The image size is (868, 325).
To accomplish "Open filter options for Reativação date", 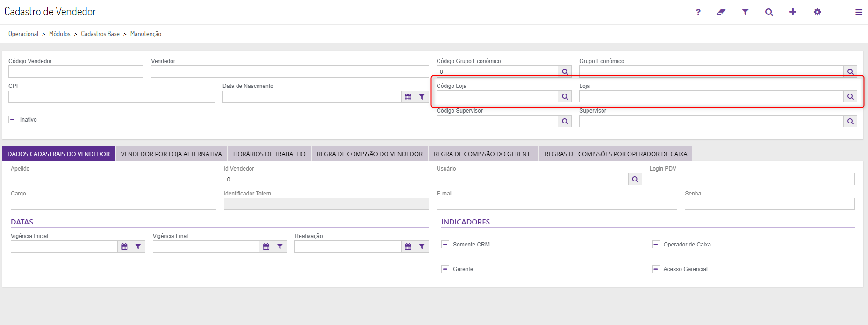I will point(422,246).
